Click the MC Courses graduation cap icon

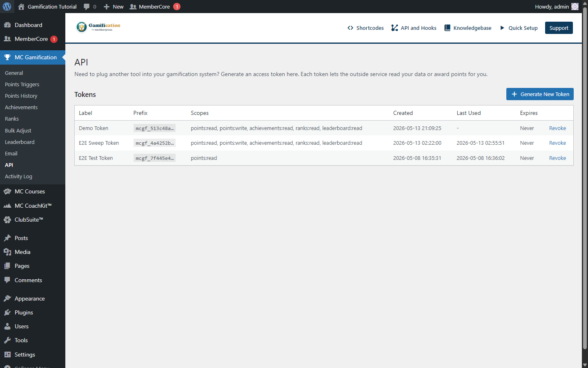(x=7, y=191)
